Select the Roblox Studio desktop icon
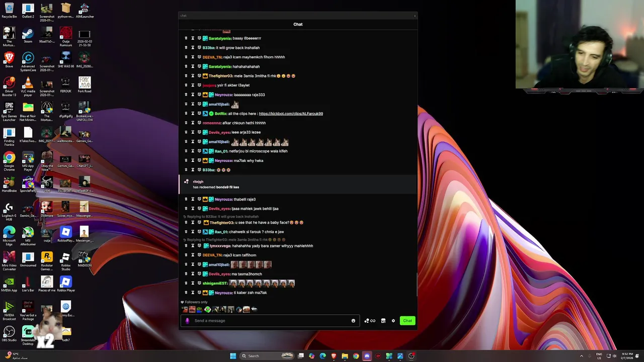This screenshot has height=362, width=644. 65,260
